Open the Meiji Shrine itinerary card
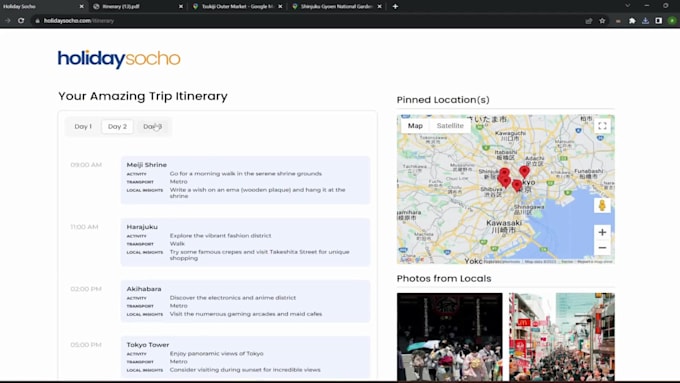Screen dimensions: 680x383 tap(245, 180)
